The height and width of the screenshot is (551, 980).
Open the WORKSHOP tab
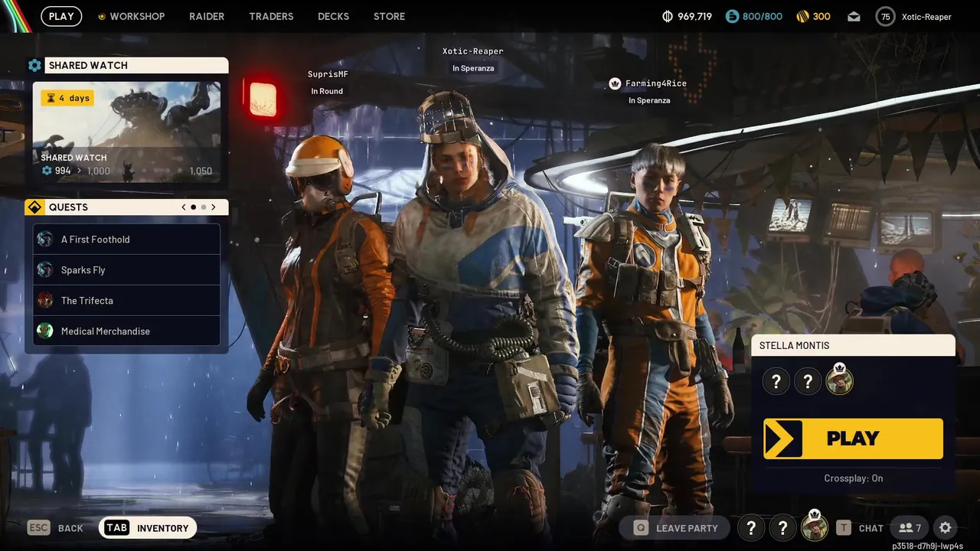131,16
